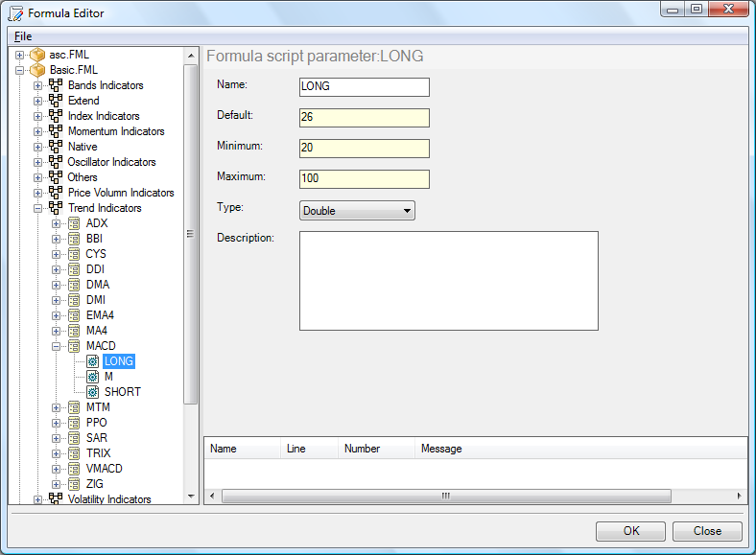Click the Native group icon
Image resolution: width=756 pixels, height=555 pixels.
56,147
